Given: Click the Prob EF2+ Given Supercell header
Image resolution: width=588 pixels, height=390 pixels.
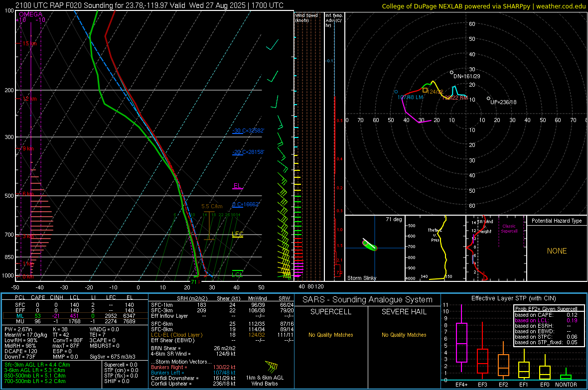Looking at the screenshot, I should click(546, 309).
